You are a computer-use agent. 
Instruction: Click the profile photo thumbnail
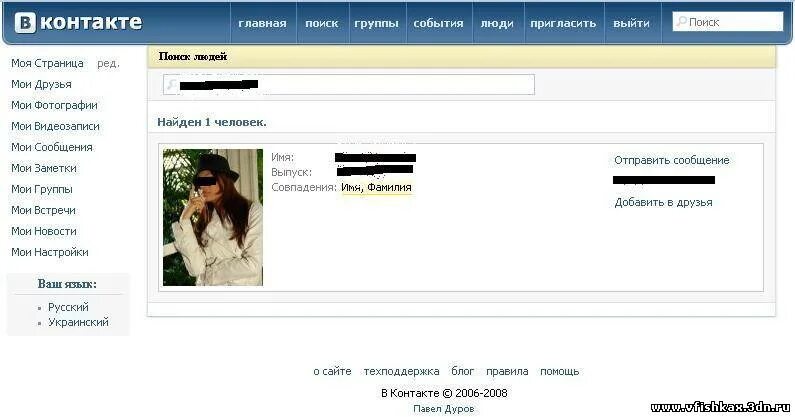(x=213, y=217)
